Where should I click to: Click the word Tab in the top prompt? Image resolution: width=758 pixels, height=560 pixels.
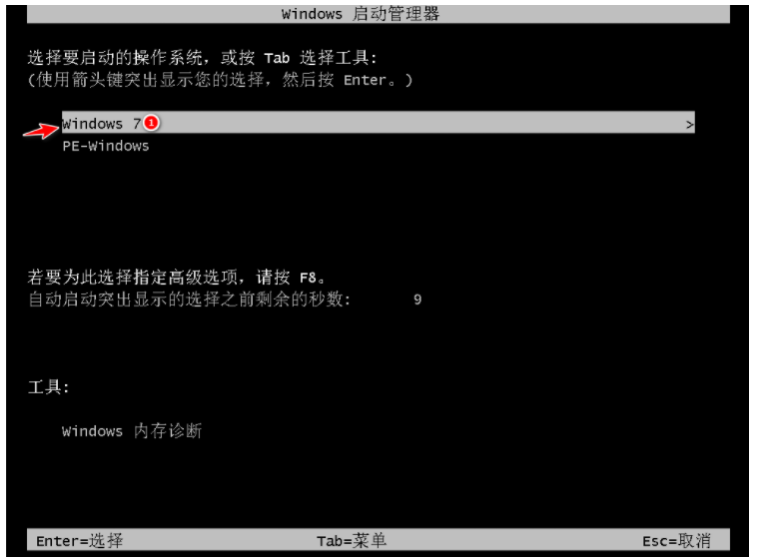pyautogui.click(x=277, y=59)
